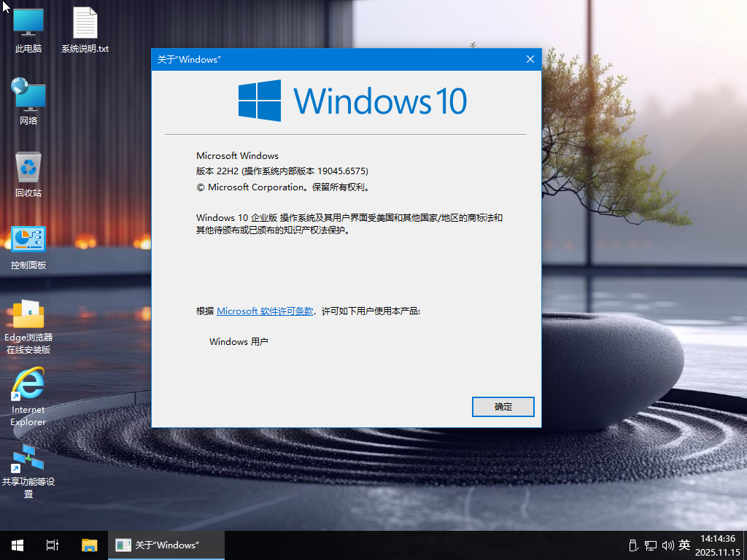747x560 pixels.
Task: Click the Windows 10 logo graphic
Action: pos(352,101)
